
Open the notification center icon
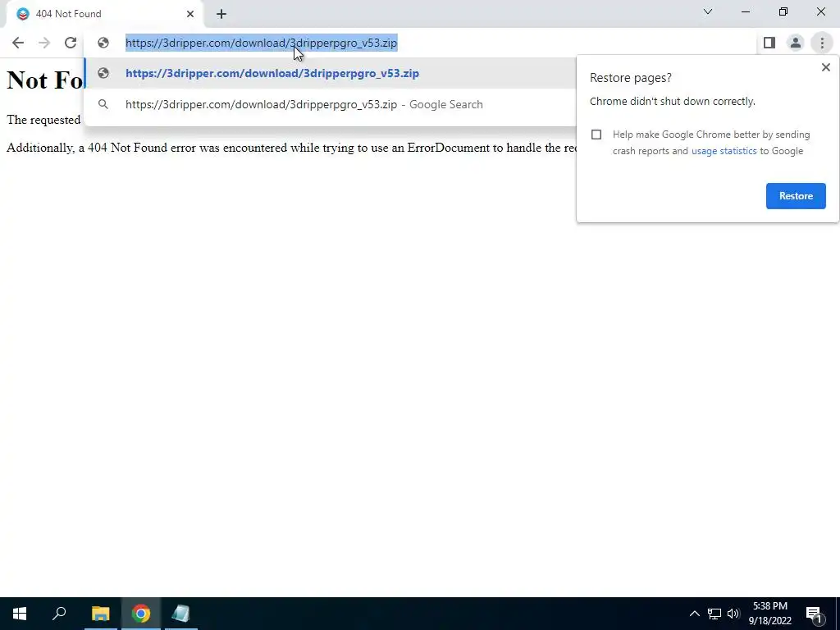pos(815,614)
